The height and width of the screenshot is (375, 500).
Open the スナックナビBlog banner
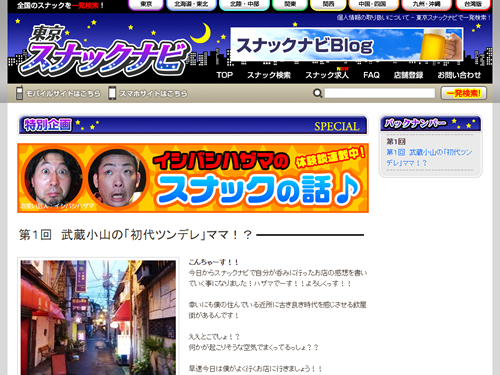(347, 44)
